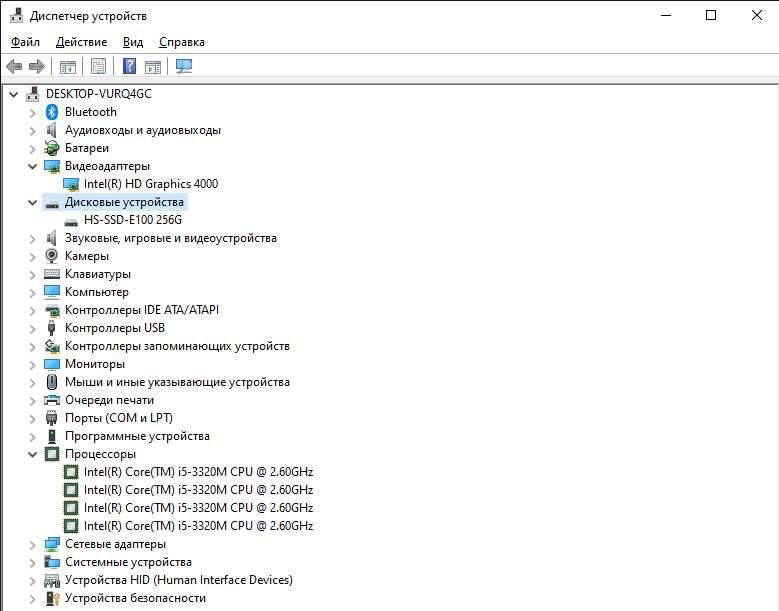
Task: Expand the Системные устройства category
Action: 33,562
